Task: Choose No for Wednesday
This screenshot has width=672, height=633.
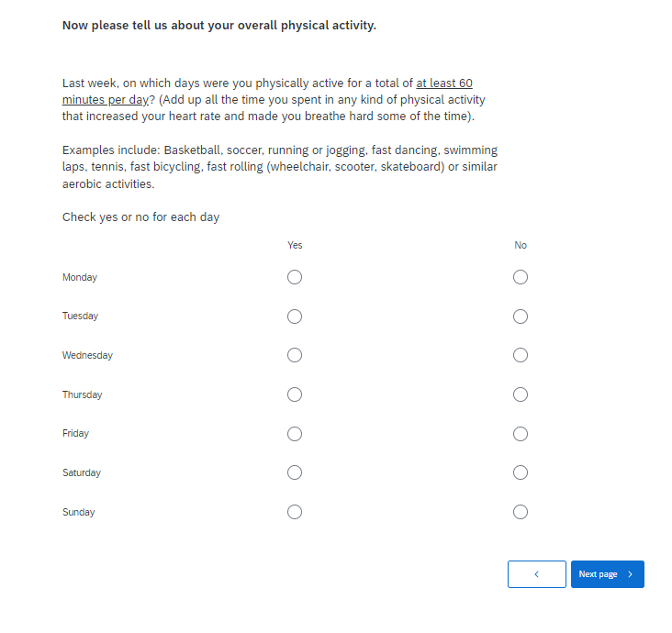Action: coord(521,355)
